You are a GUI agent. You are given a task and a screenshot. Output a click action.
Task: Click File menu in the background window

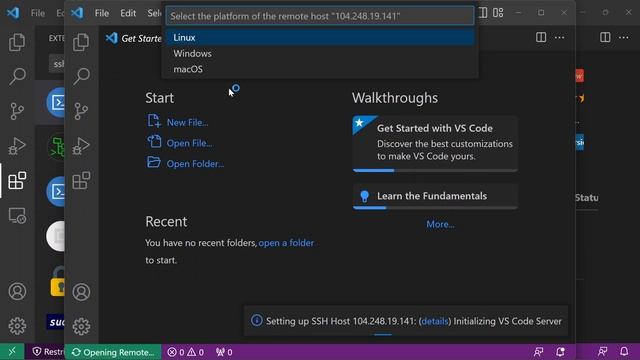pos(38,13)
